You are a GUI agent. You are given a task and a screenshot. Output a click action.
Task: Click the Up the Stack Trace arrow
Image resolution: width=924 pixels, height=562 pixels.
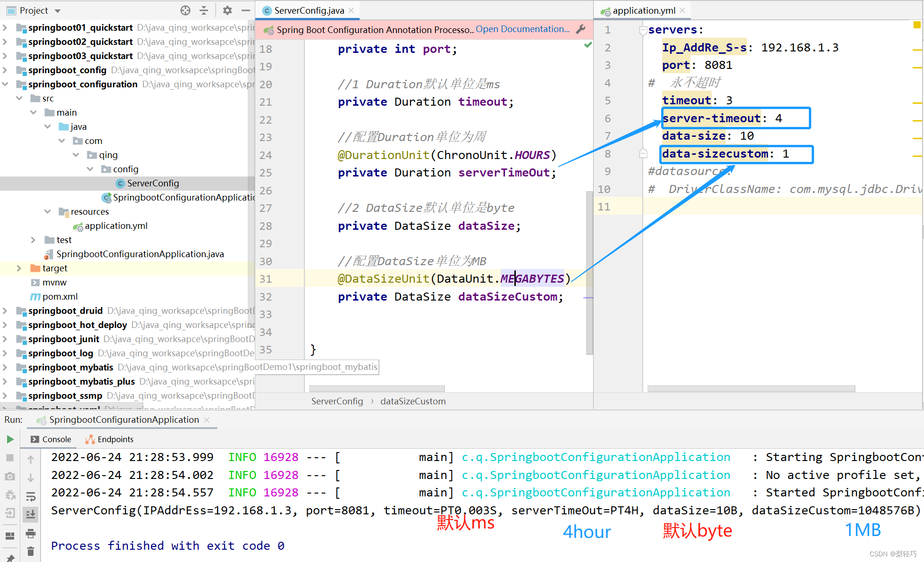[x=31, y=460]
